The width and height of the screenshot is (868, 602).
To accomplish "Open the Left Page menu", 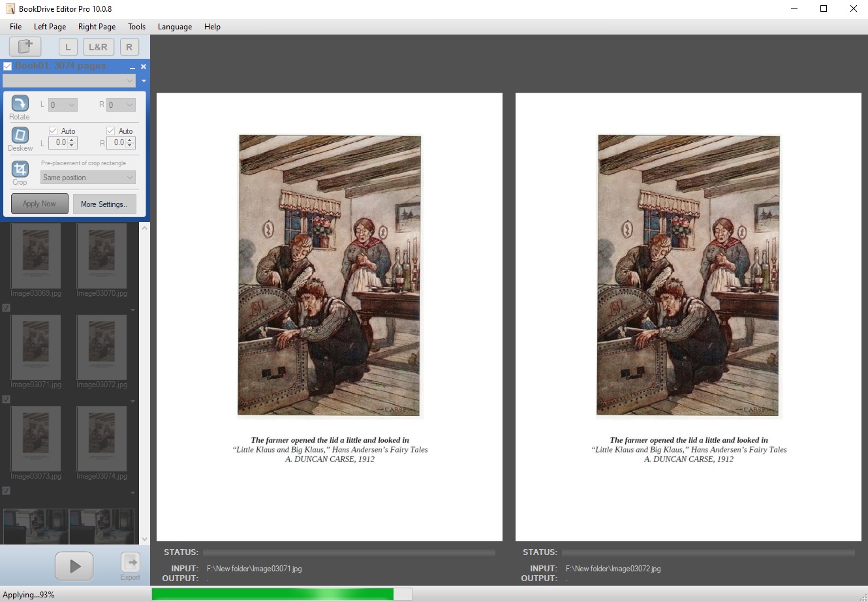I will pyautogui.click(x=50, y=27).
